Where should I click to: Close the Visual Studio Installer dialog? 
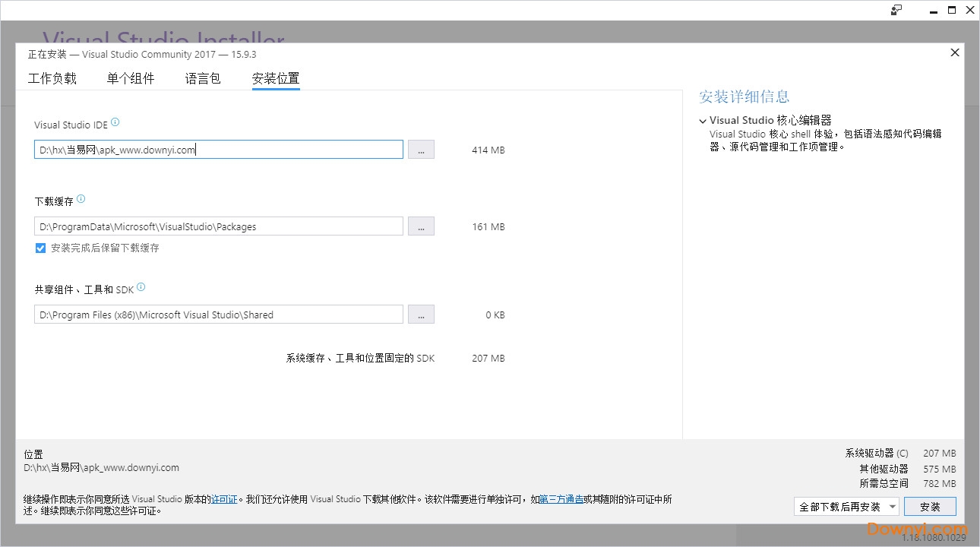click(x=954, y=52)
